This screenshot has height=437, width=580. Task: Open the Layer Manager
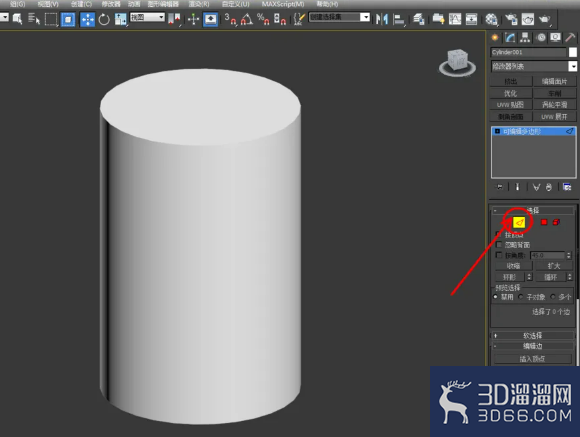pyautogui.click(x=418, y=19)
